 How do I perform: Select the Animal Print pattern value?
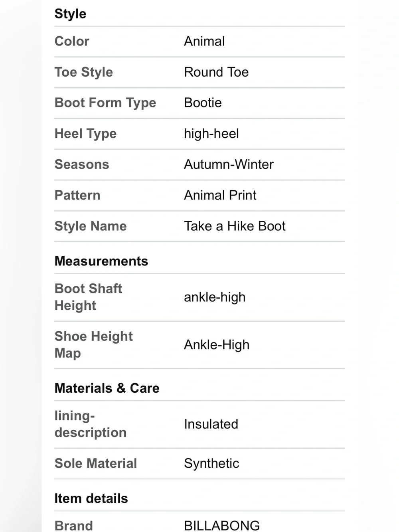pos(220,195)
